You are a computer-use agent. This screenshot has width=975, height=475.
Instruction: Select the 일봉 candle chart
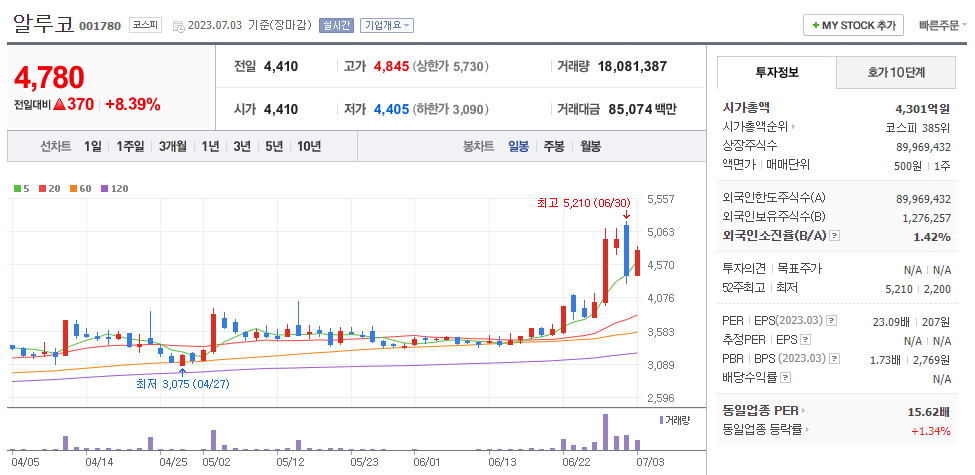(x=519, y=147)
